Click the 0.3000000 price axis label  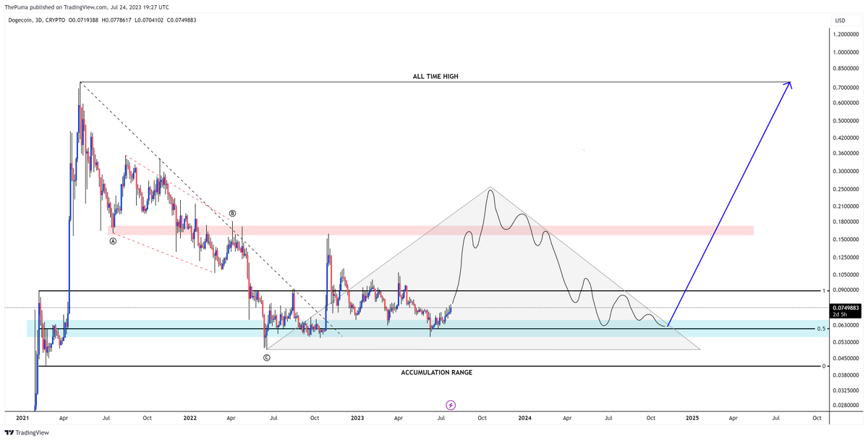click(x=846, y=172)
